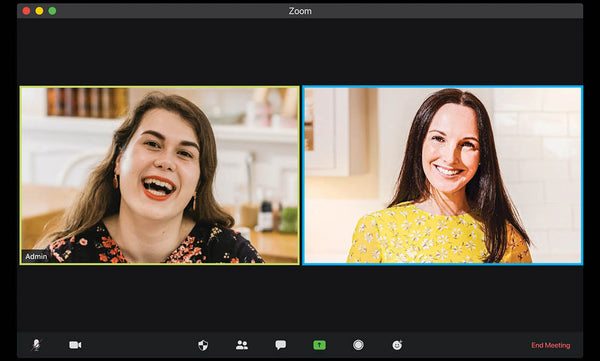Open the Security shield options

[x=203, y=345]
